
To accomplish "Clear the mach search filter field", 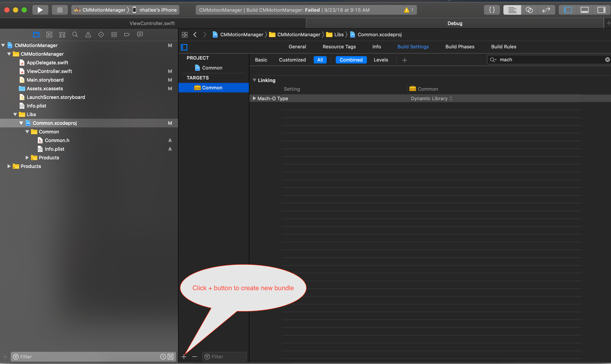I will coord(607,59).
